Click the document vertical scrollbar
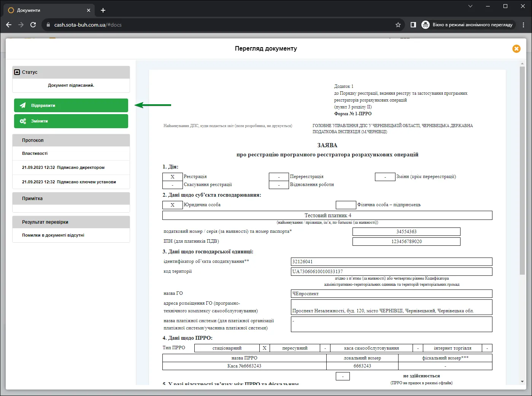 [x=522, y=170]
